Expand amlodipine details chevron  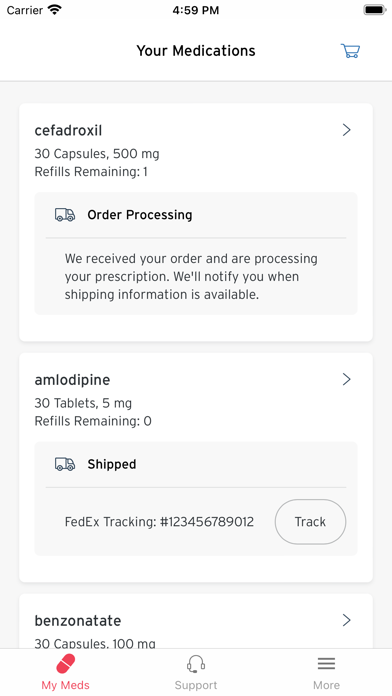click(x=347, y=380)
